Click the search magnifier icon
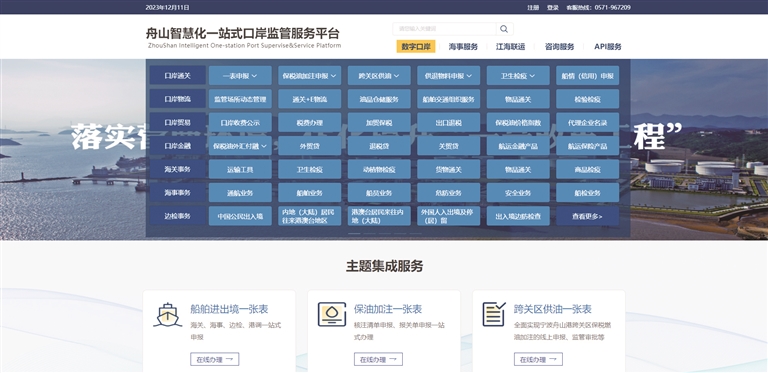Viewport: 768px width, 373px height. pos(504,29)
